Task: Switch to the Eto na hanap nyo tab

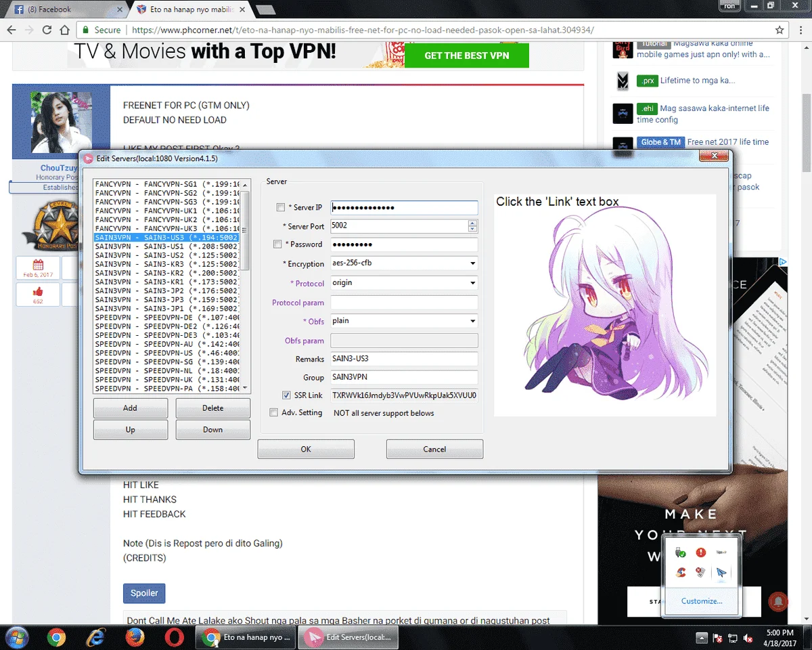Action: (193, 9)
